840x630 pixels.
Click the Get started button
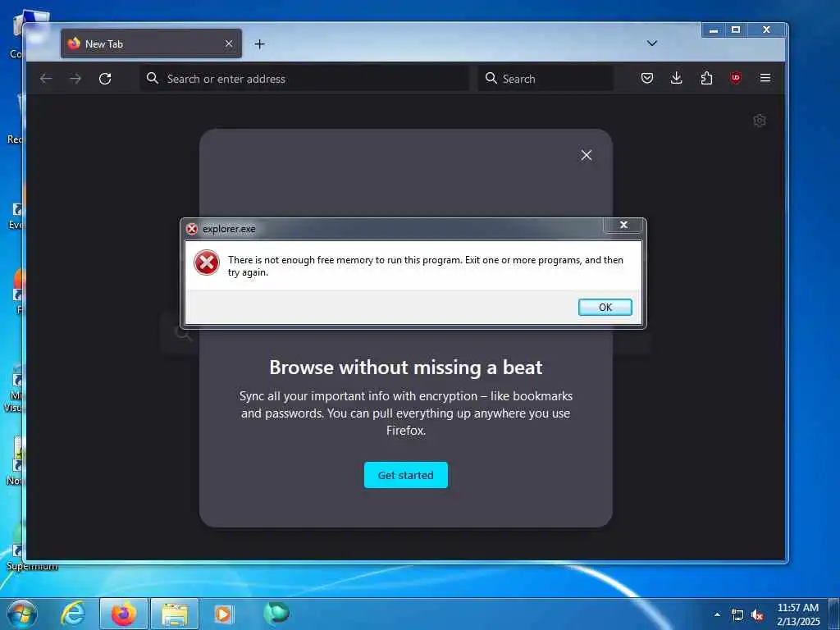(405, 475)
